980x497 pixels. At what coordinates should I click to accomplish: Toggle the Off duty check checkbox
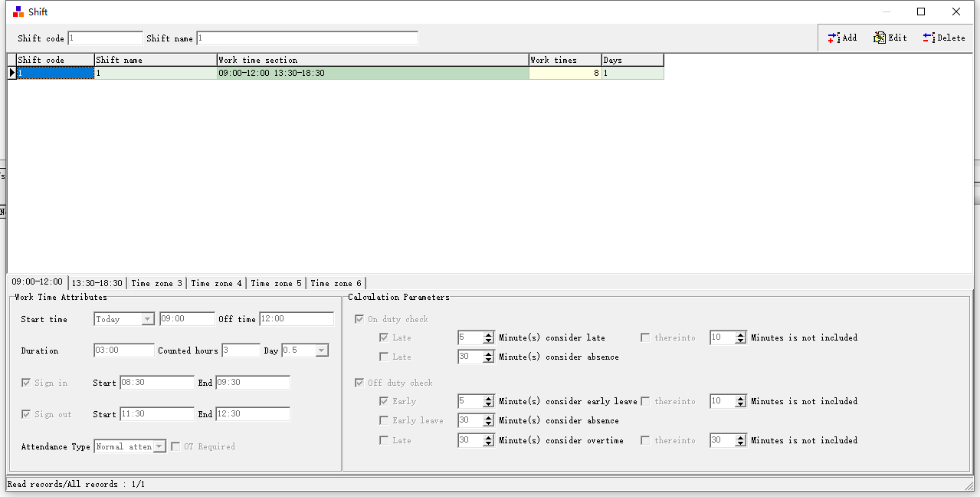(359, 383)
